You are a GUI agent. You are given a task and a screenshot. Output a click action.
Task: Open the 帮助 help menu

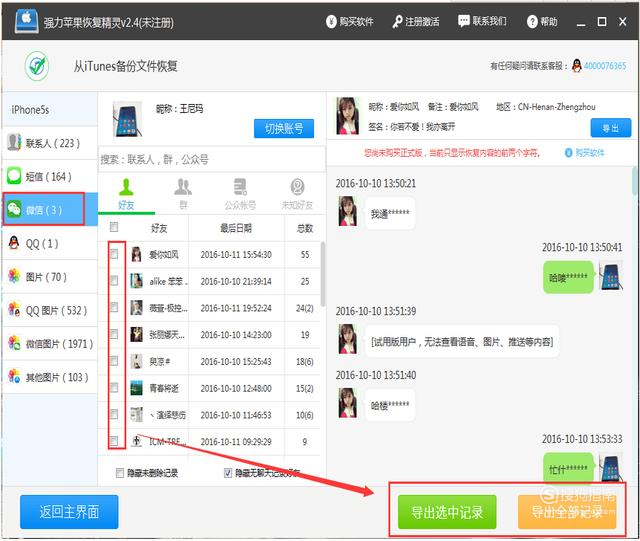click(542, 22)
